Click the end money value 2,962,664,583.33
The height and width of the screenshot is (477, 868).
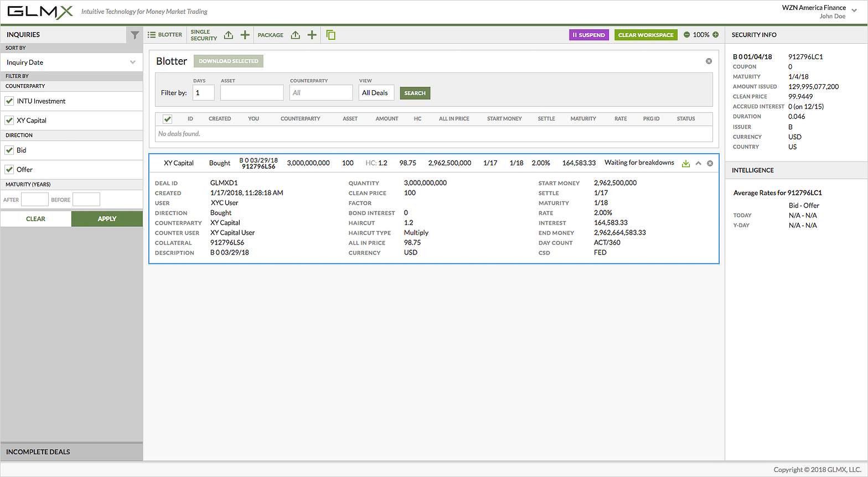click(x=620, y=233)
